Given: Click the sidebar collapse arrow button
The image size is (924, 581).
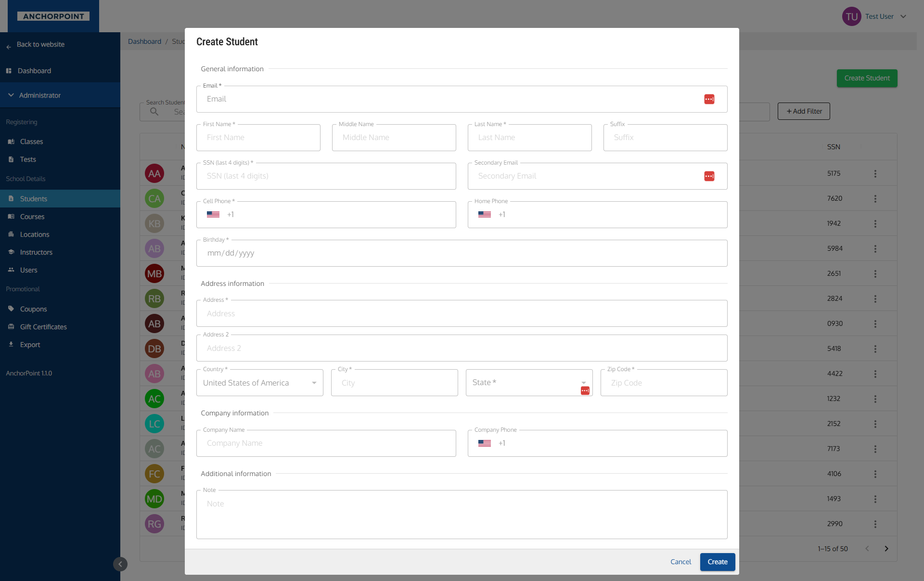Looking at the screenshot, I should pyautogui.click(x=120, y=564).
